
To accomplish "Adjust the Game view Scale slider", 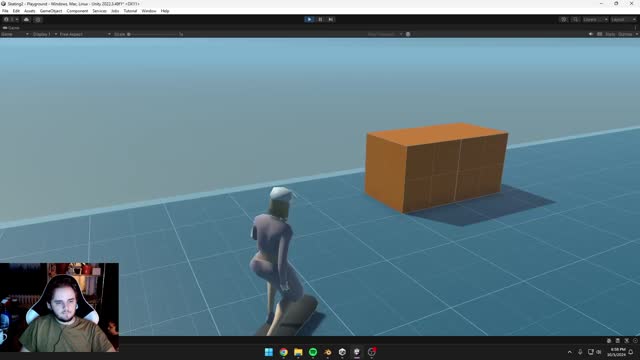I will point(153,34).
